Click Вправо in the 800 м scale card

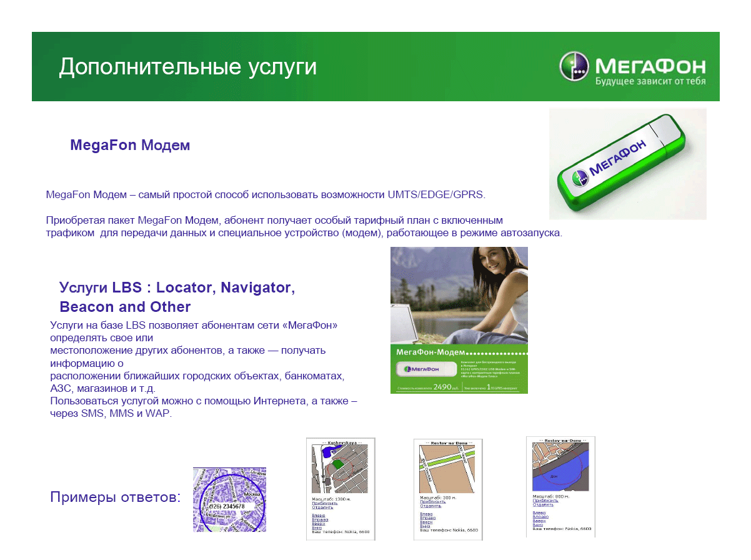click(540, 517)
